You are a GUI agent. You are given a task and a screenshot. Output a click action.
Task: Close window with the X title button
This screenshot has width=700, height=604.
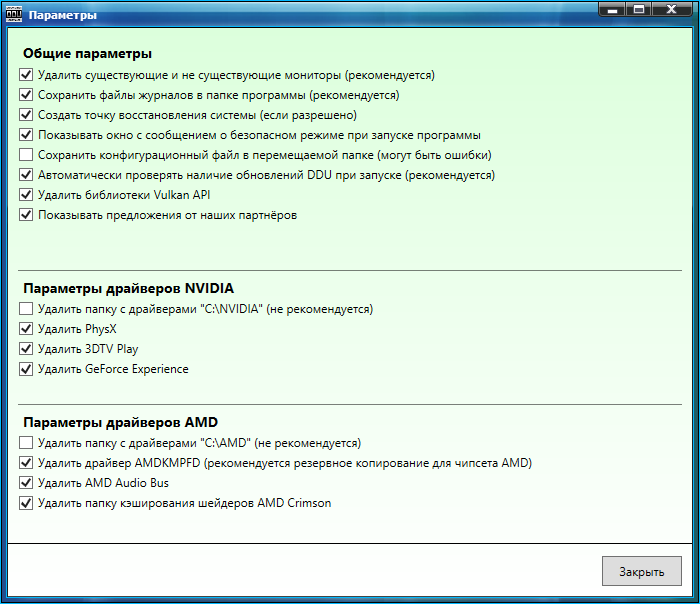coord(672,9)
